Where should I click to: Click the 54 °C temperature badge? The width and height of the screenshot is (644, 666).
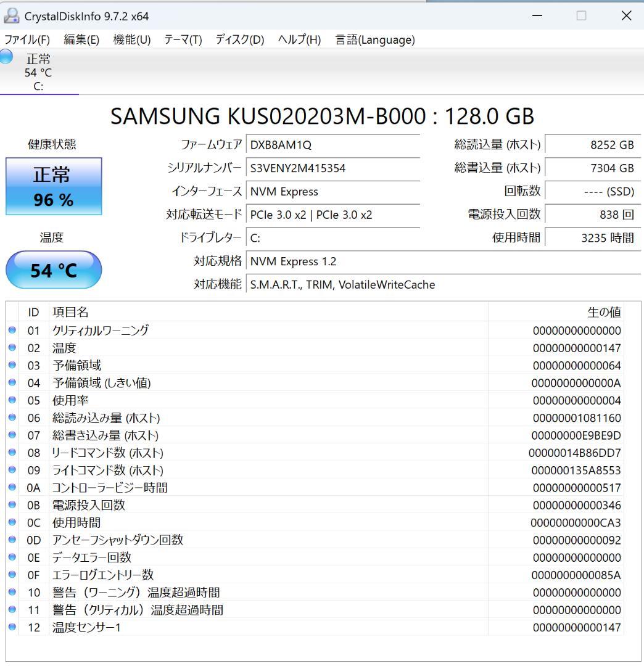coord(54,269)
